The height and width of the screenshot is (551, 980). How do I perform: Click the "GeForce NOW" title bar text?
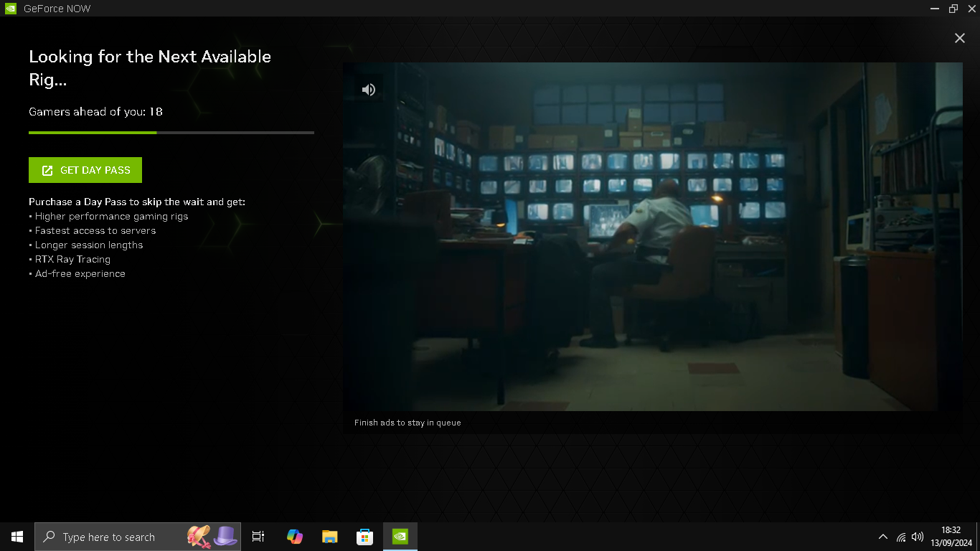click(57, 9)
